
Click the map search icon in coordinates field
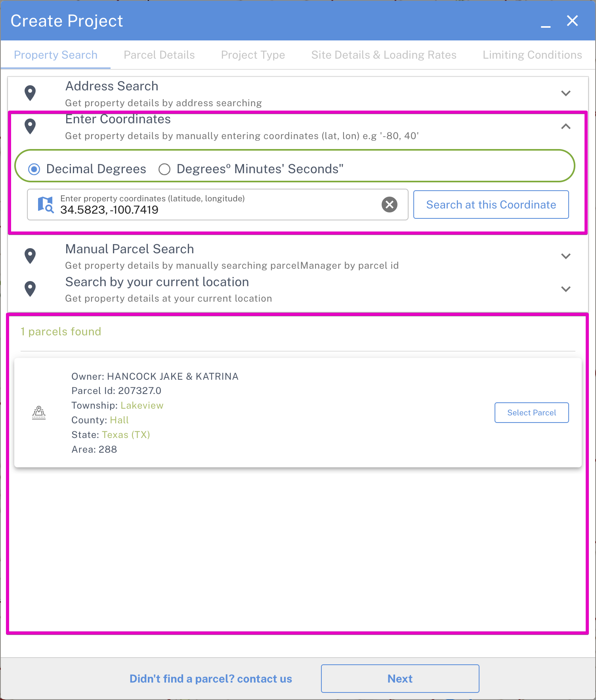[46, 205]
